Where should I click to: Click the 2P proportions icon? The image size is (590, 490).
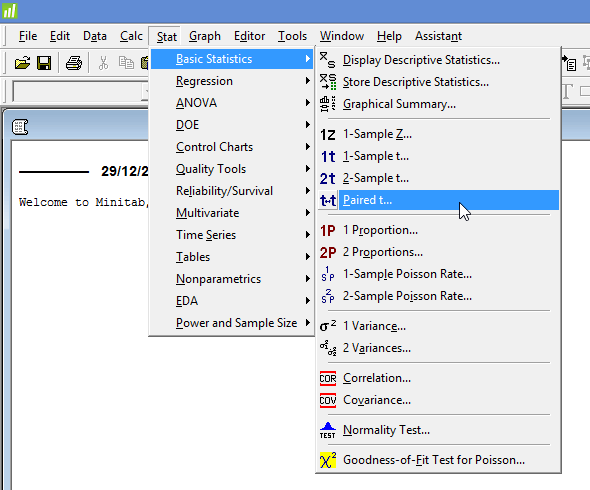point(328,253)
